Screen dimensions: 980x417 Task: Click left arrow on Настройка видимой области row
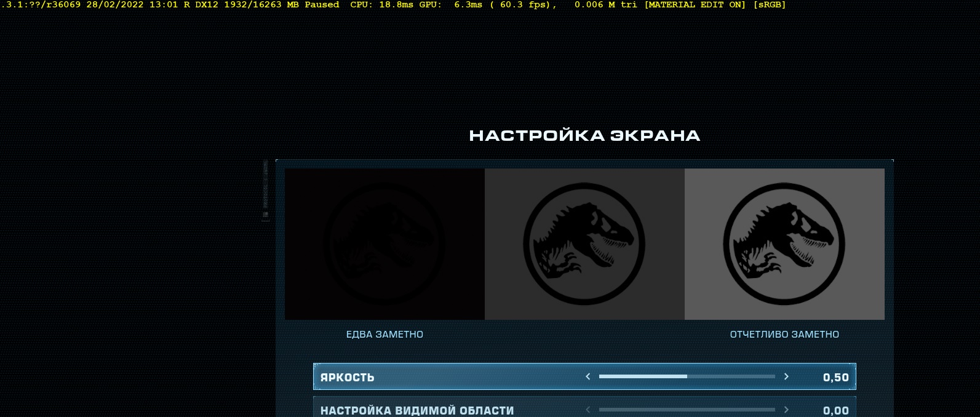[588, 410]
